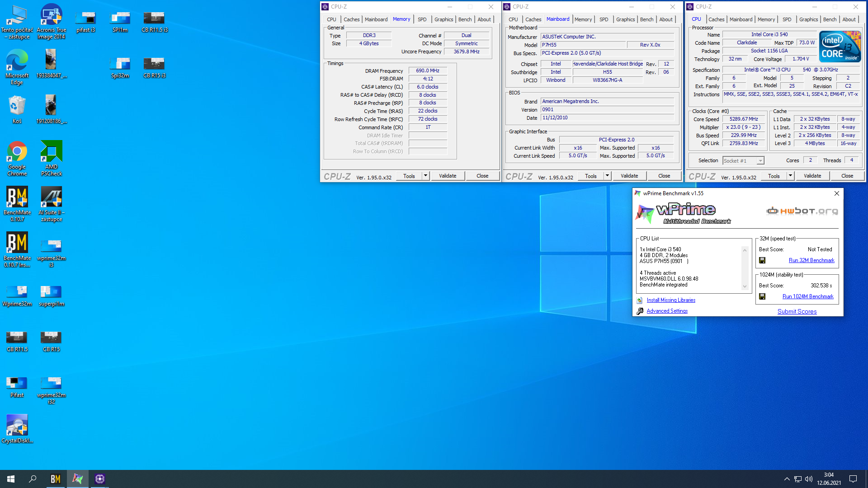Open the Recycle Bin (Koš) icon

click(17, 109)
